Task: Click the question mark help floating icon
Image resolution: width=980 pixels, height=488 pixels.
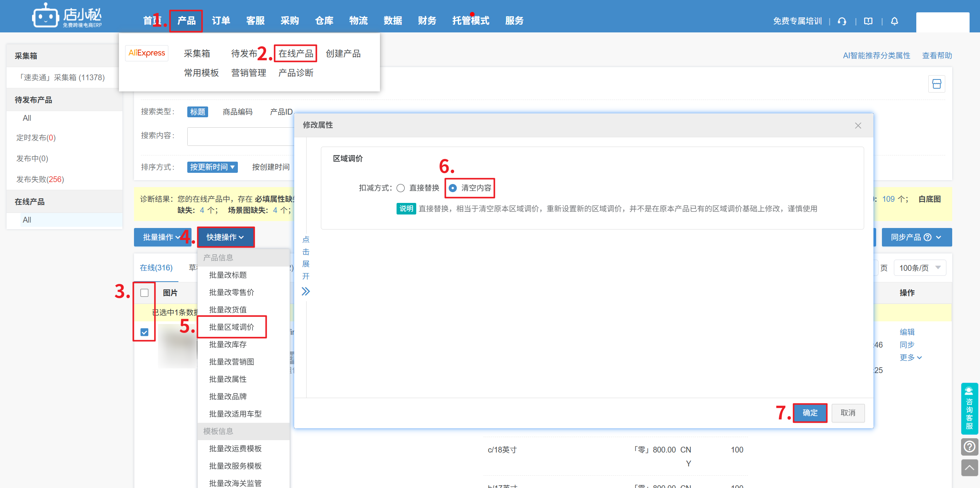Action: (969, 447)
